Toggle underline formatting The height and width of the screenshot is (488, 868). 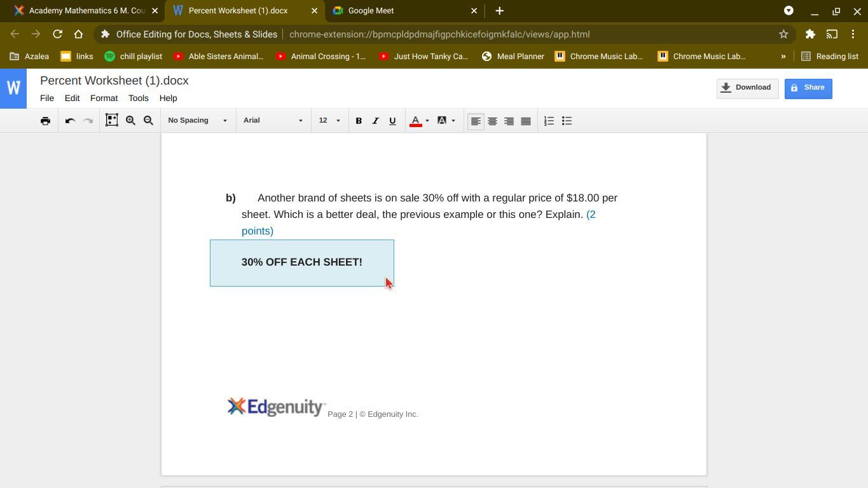click(392, 121)
